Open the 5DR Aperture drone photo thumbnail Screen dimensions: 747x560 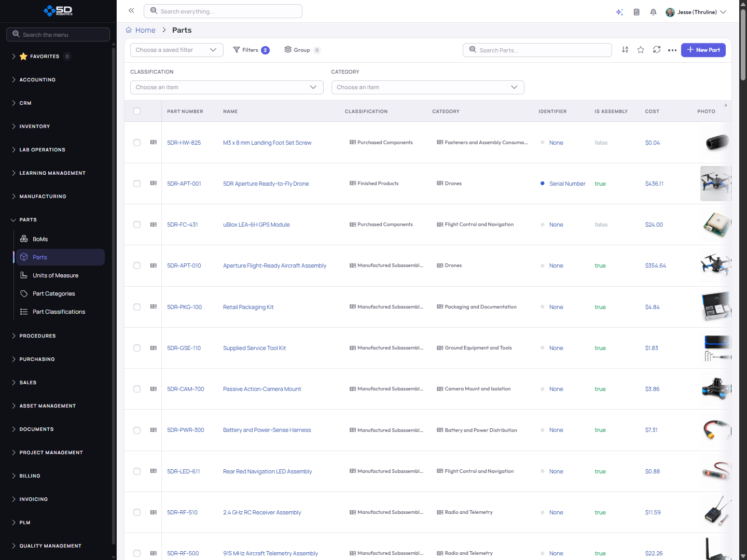[x=715, y=184]
